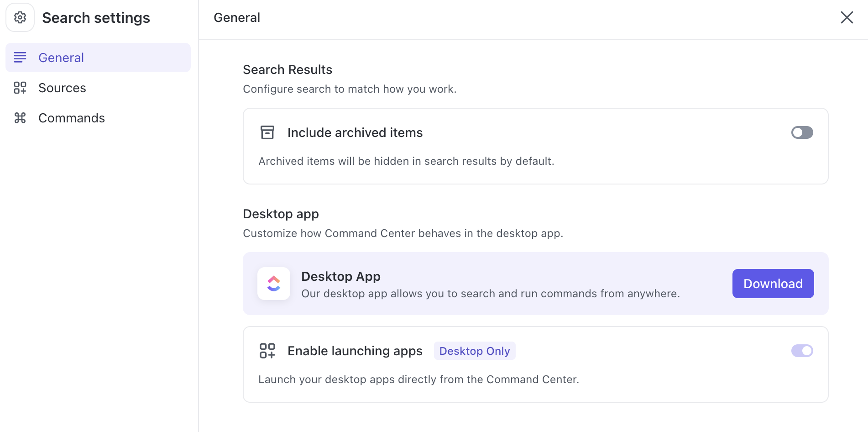Click the Search settings title text
This screenshot has width=868, height=432.
96,17
